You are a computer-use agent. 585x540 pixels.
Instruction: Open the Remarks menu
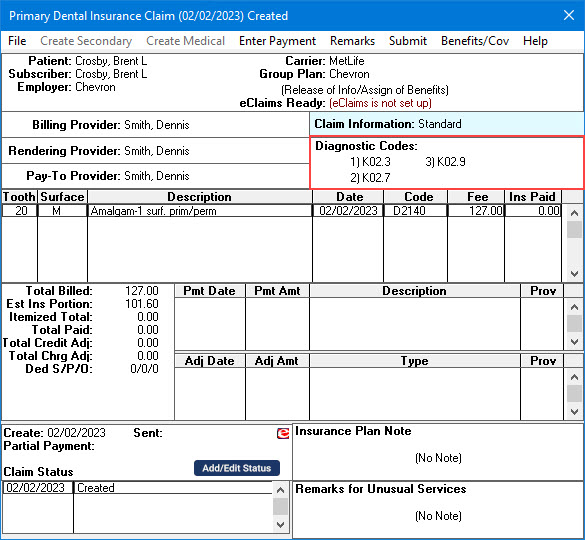pos(352,41)
